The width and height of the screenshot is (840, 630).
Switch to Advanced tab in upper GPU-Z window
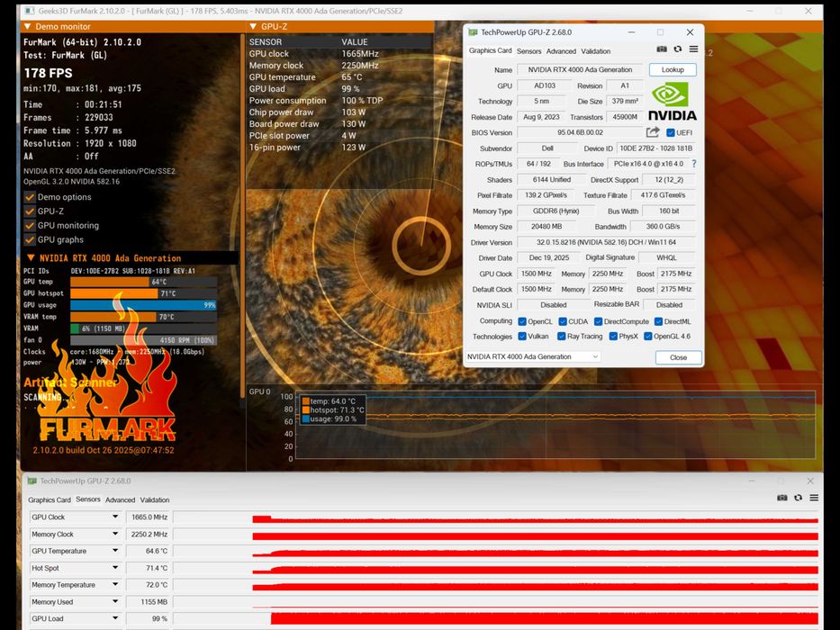pos(561,51)
